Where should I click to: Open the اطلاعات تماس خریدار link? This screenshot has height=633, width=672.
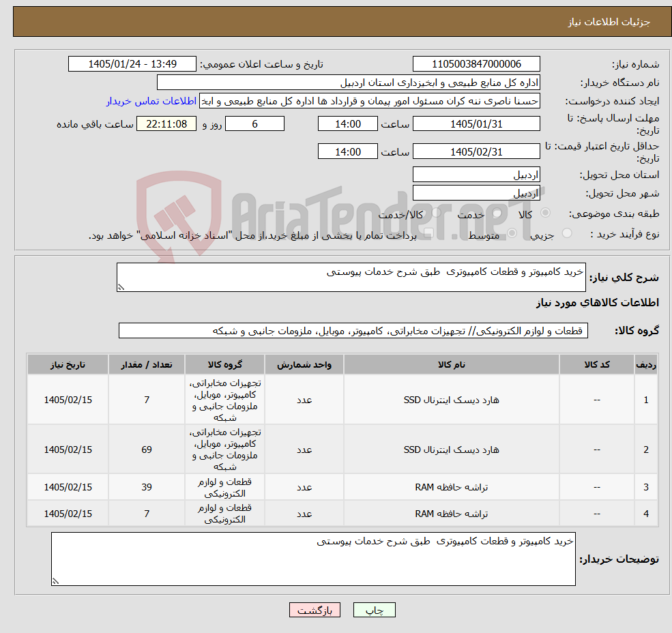[x=151, y=101]
